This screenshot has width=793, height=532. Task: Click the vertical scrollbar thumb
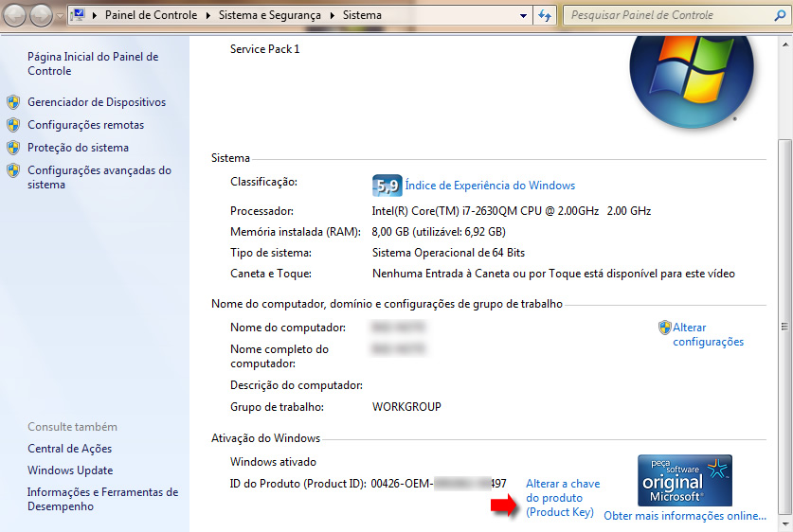[x=784, y=326]
